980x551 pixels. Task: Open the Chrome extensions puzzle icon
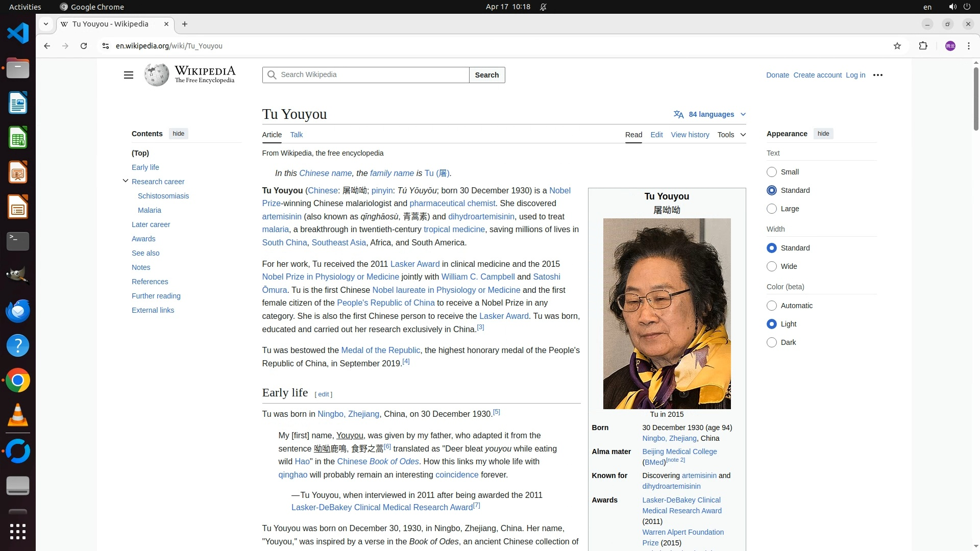click(923, 46)
